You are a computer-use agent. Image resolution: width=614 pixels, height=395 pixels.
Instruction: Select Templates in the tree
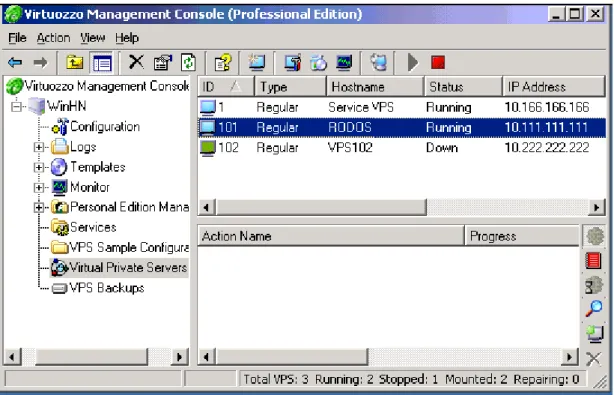(x=98, y=167)
